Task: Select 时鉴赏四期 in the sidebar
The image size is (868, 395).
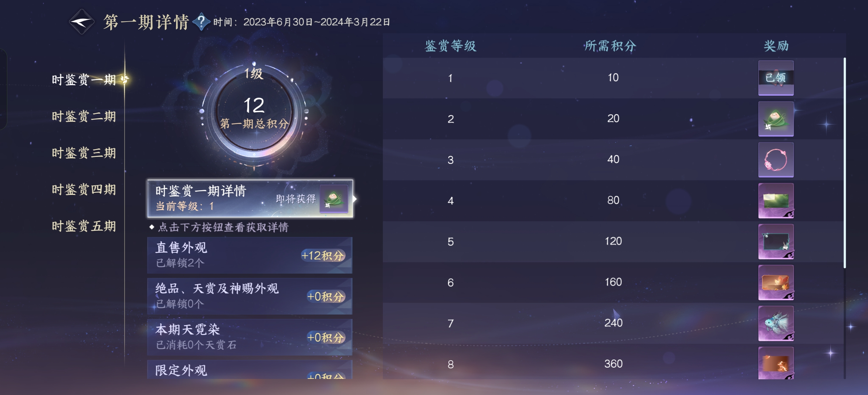Action: pos(84,189)
